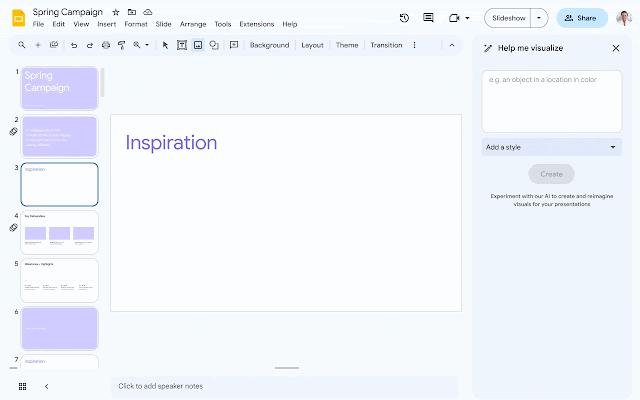640x400 pixels.
Task: Click the slide 4 animation indicator icon
Action: click(x=13, y=227)
